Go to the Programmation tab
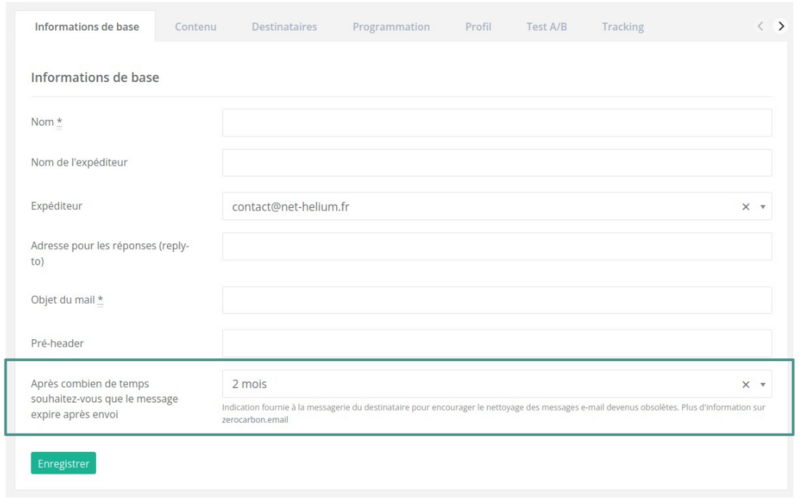The height and width of the screenshot is (502, 800). [x=391, y=27]
